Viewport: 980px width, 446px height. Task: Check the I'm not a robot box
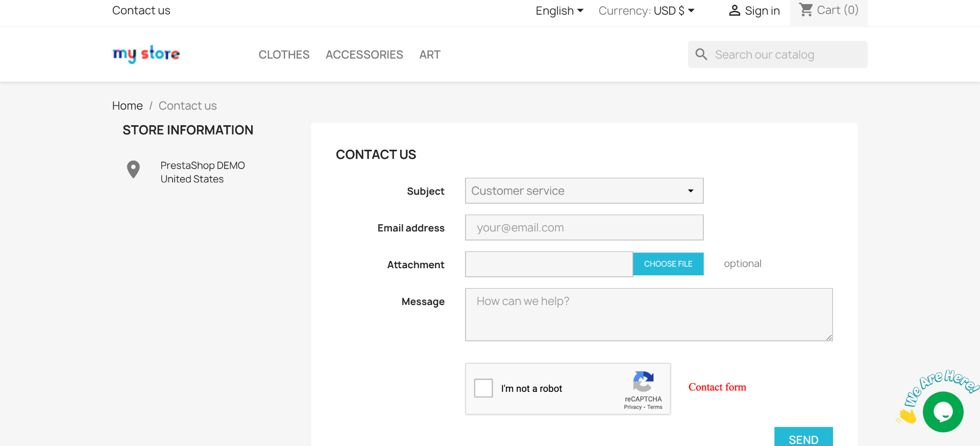coord(483,388)
